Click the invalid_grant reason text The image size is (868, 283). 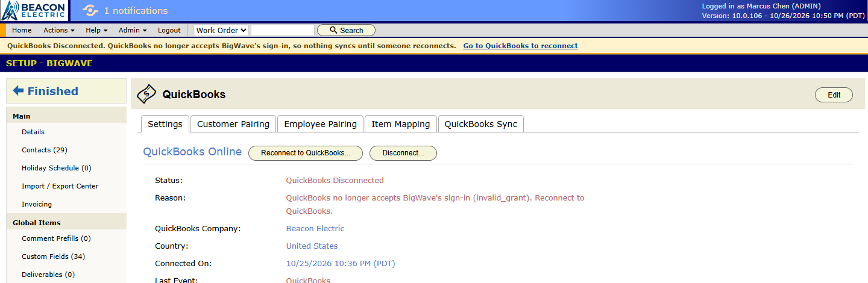(435, 204)
